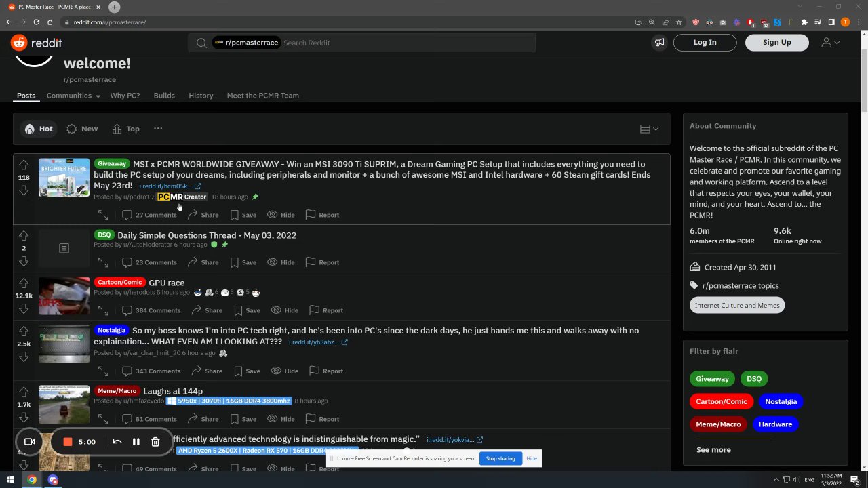Filter by Hardware flair
This screenshot has height=488, width=868.
pos(775,424)
